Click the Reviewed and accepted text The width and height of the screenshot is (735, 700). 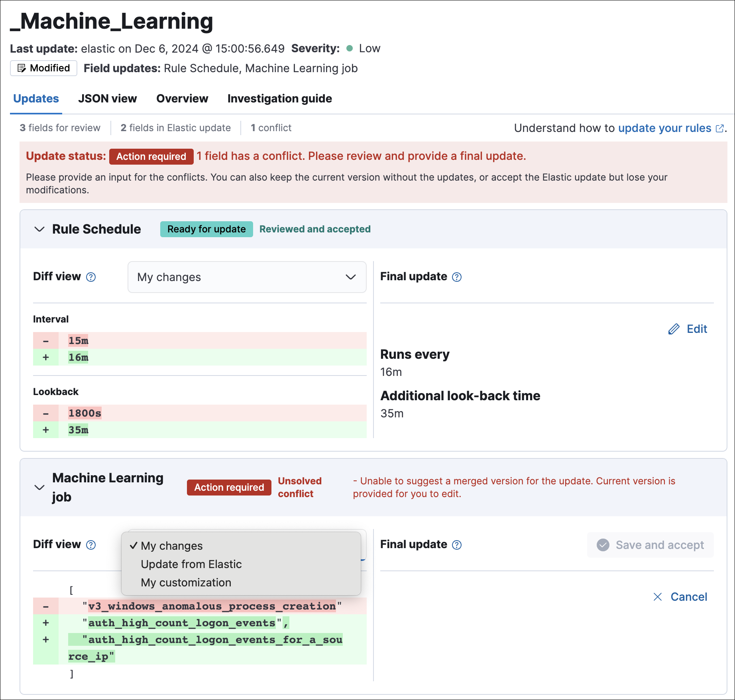click(315, 229)
